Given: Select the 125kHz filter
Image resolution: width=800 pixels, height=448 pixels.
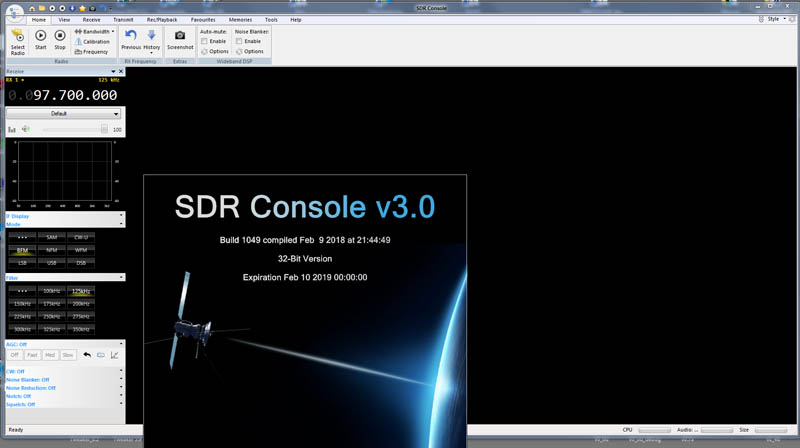Looking at the screenshot, I should click(81, 291).
